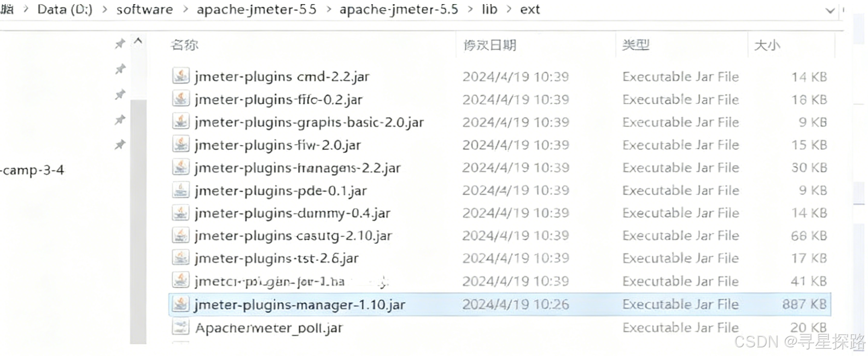Sort by the 大小 column header
868x356 pixels.
[767, 45]
